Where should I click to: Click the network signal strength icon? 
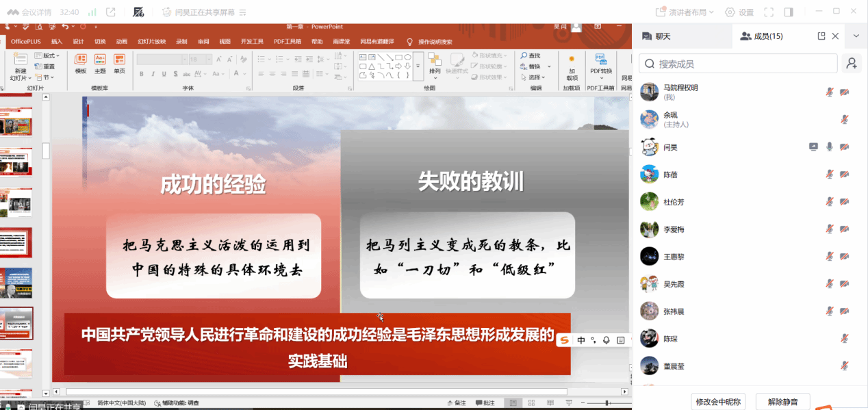92,12
